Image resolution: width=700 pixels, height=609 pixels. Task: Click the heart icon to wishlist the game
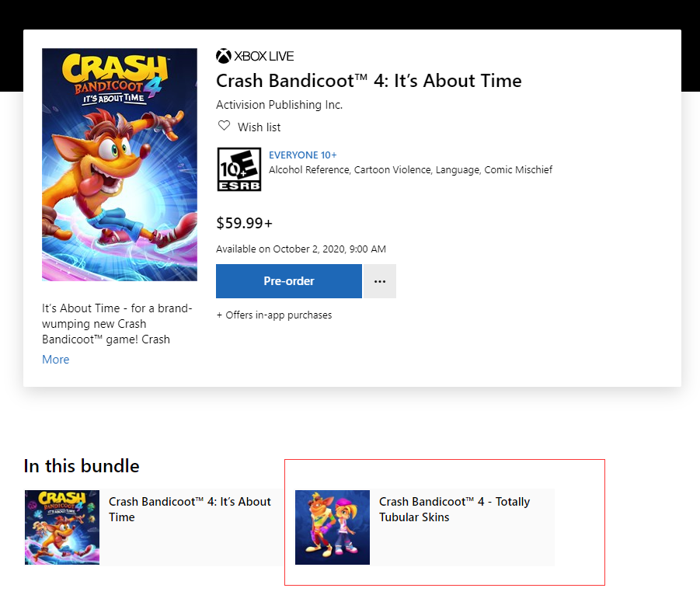point(224,126)
